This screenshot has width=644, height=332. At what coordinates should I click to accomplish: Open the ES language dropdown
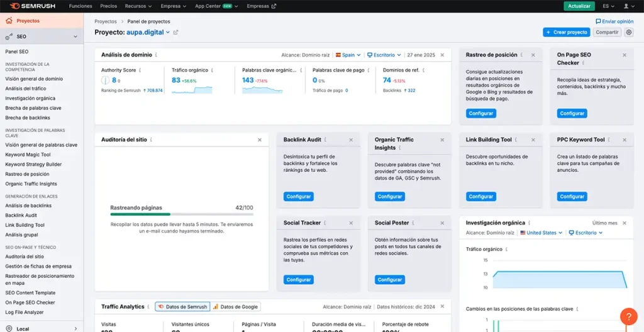point(608,6)
